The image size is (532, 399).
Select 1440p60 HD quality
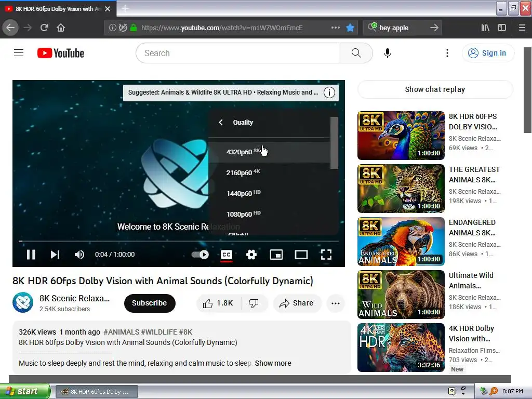point(269,193)
